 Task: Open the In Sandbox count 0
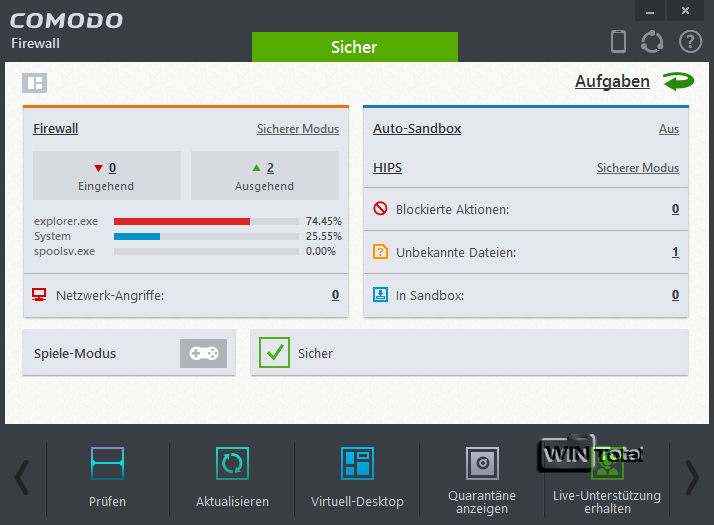pos(675,295)
